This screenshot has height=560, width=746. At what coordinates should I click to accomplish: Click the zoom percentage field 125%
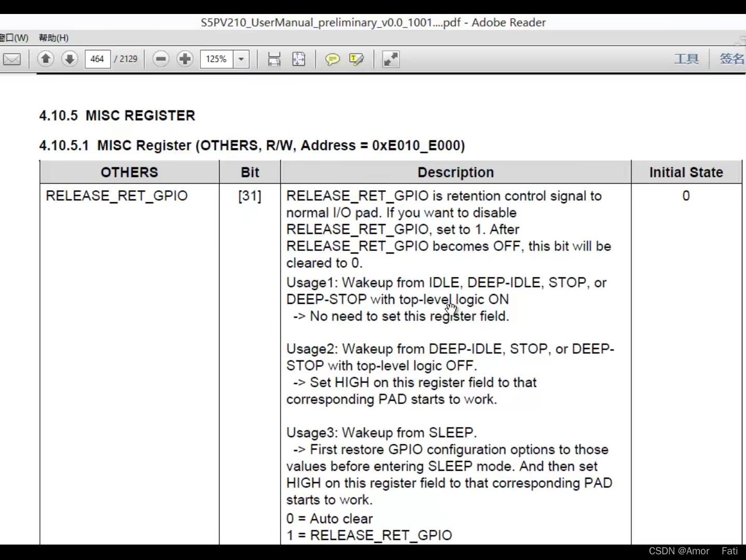pos(217,59)
